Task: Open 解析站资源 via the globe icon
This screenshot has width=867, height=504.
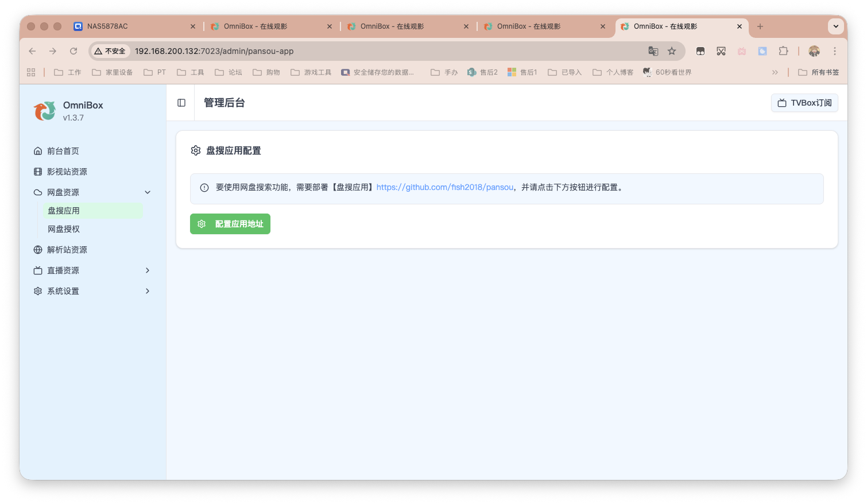Action: [38, 249]
